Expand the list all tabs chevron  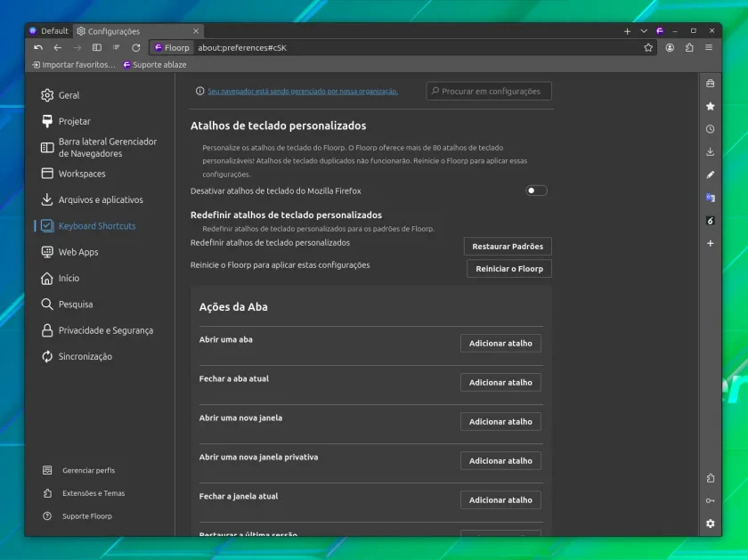644,31
